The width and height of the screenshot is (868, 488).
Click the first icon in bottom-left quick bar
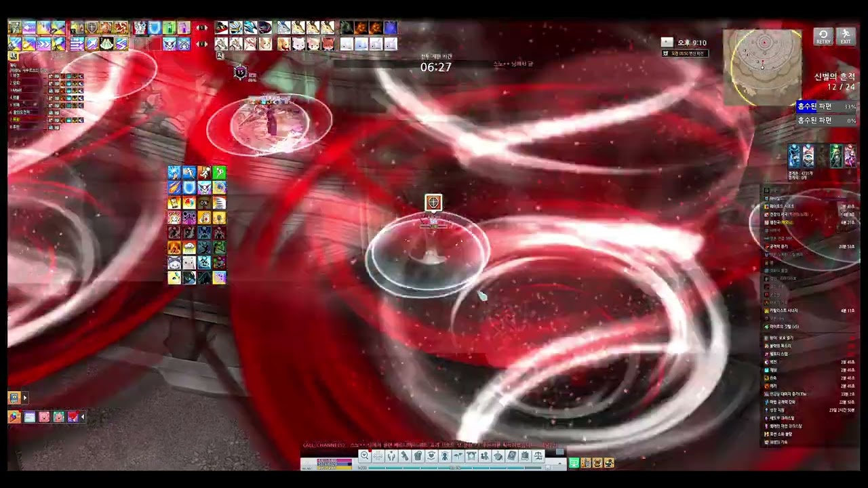click(14, 417)
